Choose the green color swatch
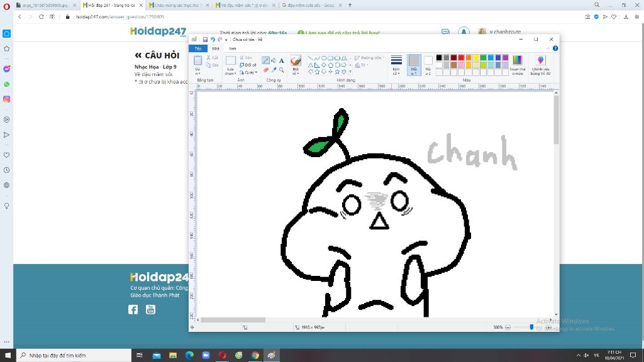 coord(484,58)
